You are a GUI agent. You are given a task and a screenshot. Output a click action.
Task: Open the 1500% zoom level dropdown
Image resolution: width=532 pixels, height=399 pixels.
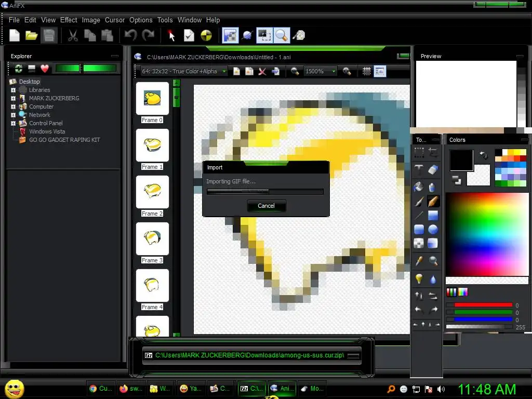coord(320,71)
